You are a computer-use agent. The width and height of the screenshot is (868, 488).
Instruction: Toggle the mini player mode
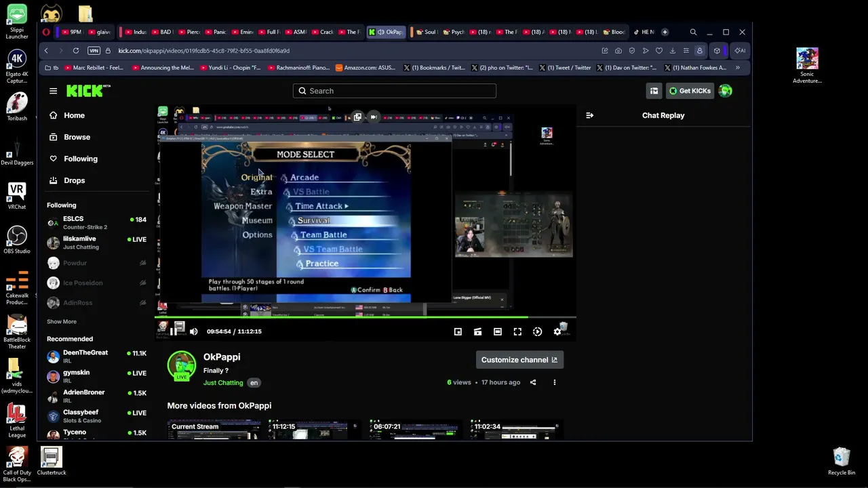(458, 331)
